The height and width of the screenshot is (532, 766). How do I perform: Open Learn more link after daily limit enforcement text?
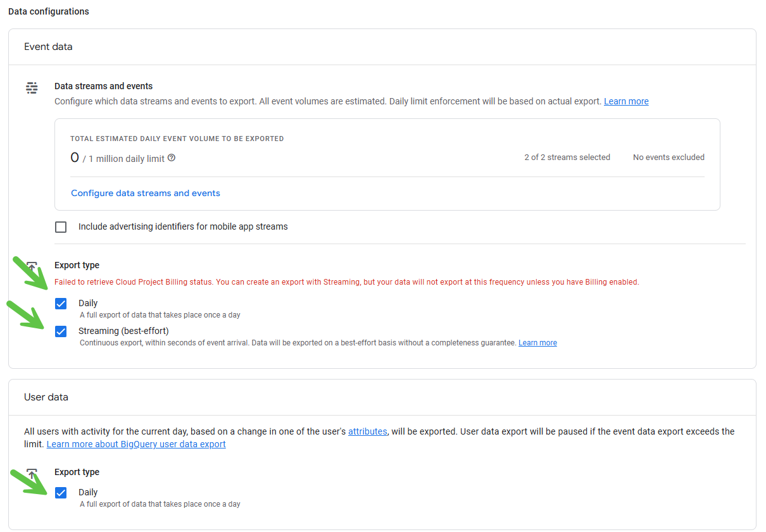[625, 101]
